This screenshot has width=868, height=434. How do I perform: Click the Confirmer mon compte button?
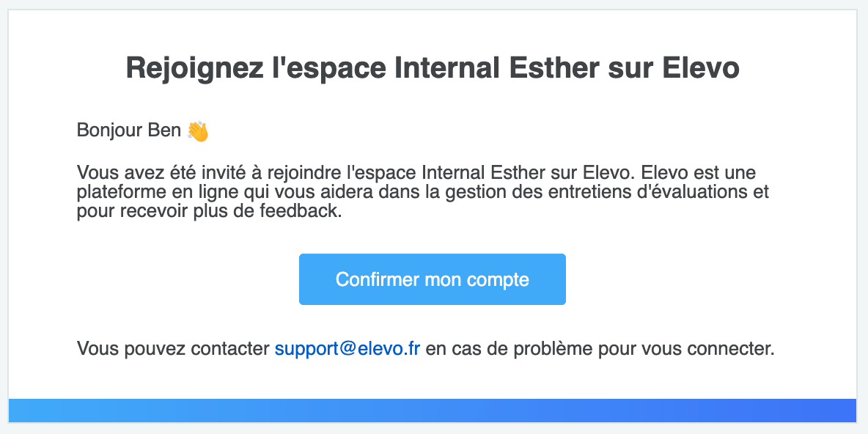[433, 279]
